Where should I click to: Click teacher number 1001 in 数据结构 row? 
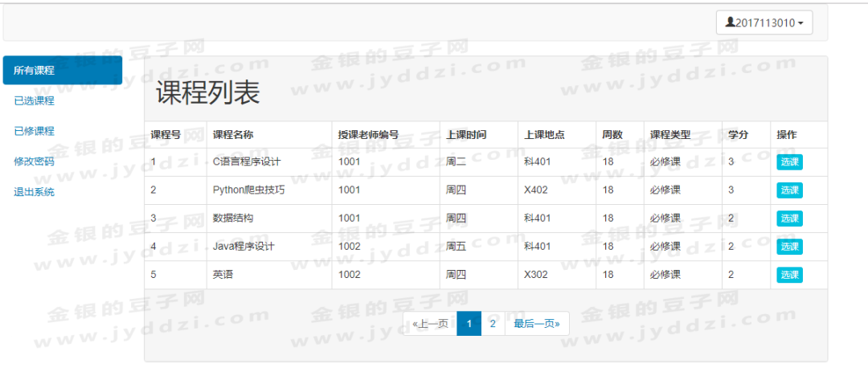[350, 219]
